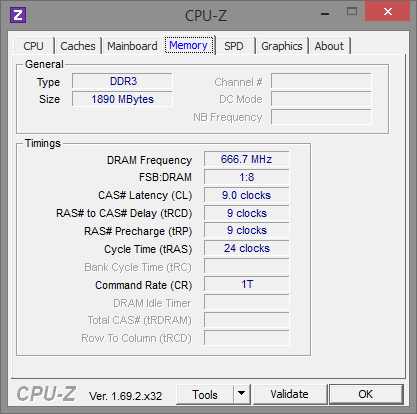Minimize the CPU-Z window
The width and height of the screenshot is (417, 414).
click(x=325, y=13)
